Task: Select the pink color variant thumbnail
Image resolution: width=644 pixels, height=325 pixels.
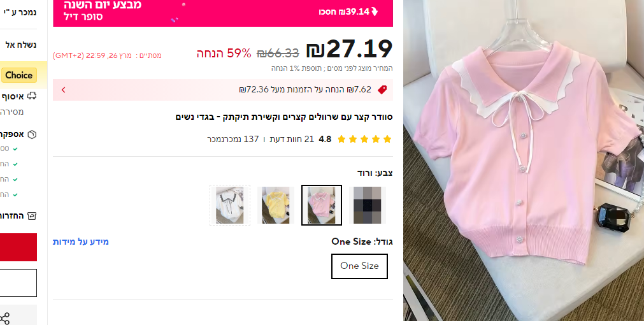Action: [x=322, y=205]
